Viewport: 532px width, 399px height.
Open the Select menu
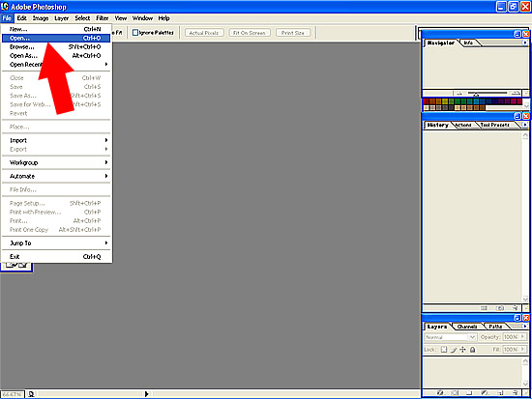pyautogui.click(x=82, y=18)
